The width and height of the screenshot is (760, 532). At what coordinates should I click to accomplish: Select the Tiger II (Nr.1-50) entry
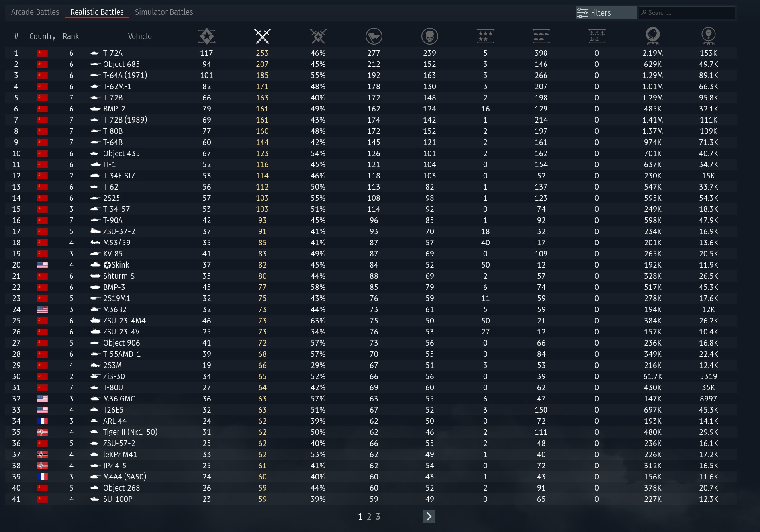click(x=130, y=432)
